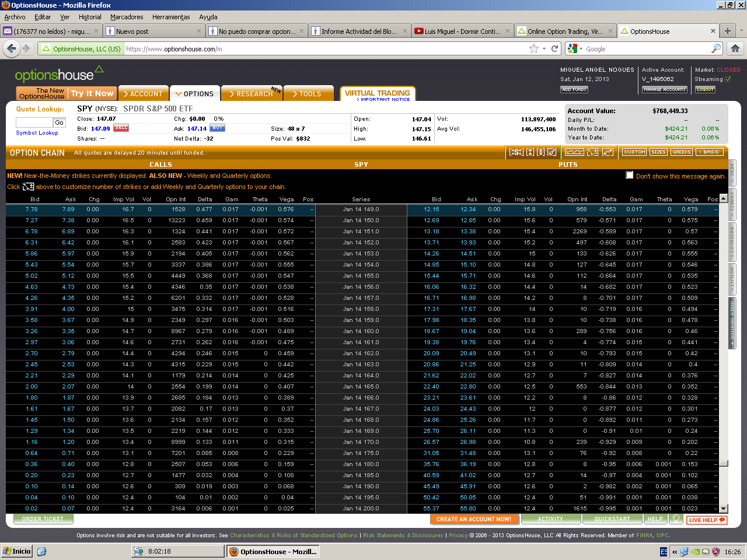747x560 pixels.
Task: Open the Symbol Lookup link
Action: coord(37,133)
